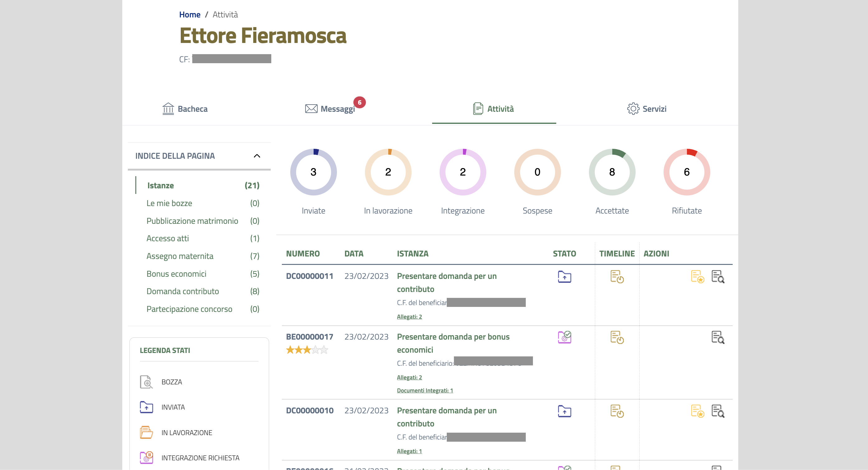Collapse Indice della pagina panel
This screenshot has width=868, height=470.
(257, 156)
